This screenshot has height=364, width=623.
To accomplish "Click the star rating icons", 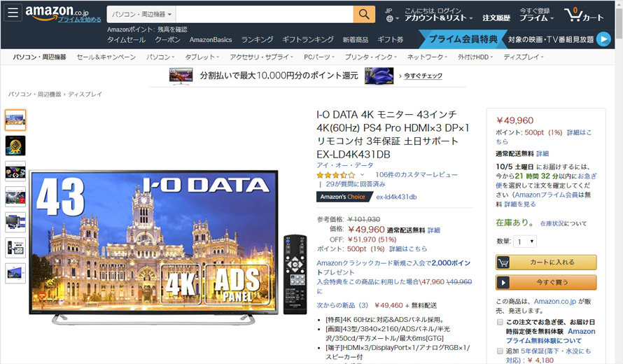I will (336, 175).
